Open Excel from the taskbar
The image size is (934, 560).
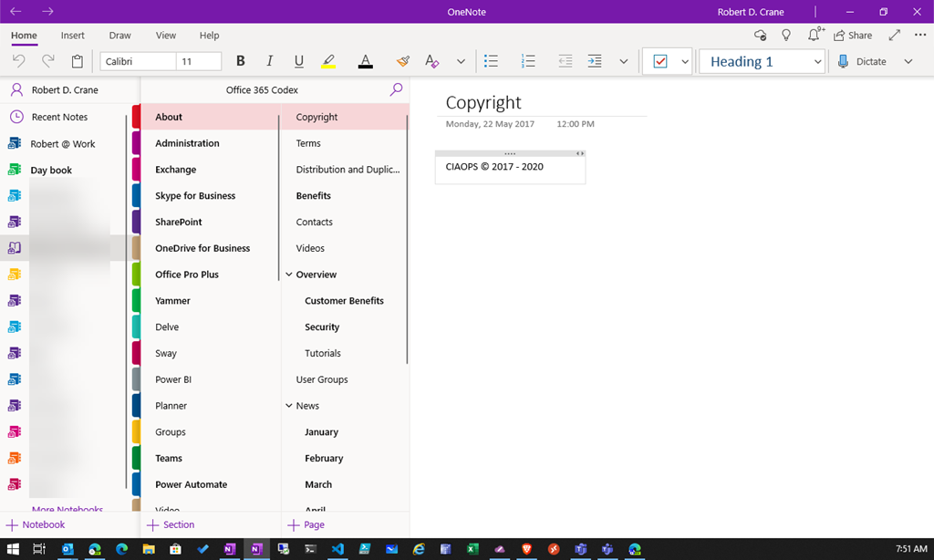pos(472,549)
